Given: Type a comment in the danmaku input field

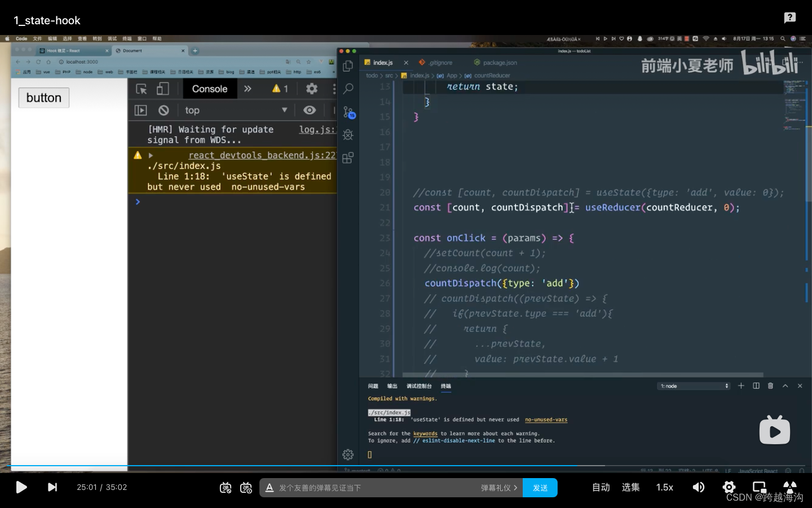Looking at the screenshot, I should click(x=376, y=488).
